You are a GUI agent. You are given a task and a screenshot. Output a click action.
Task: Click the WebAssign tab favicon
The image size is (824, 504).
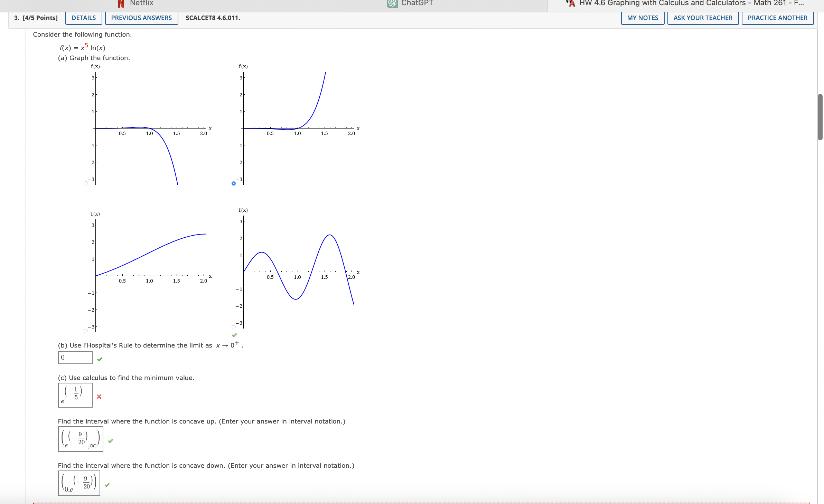(x=571, y=3)
